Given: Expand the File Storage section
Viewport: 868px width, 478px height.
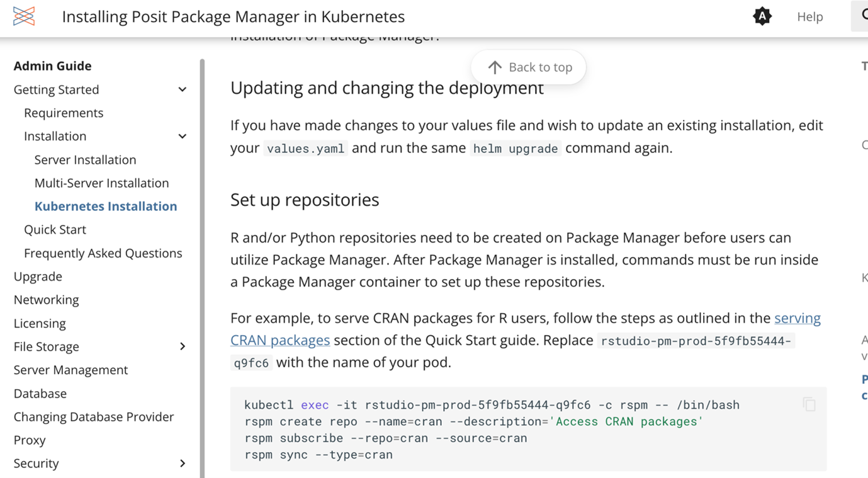Looking at the screenshot, I should point(182,346).
